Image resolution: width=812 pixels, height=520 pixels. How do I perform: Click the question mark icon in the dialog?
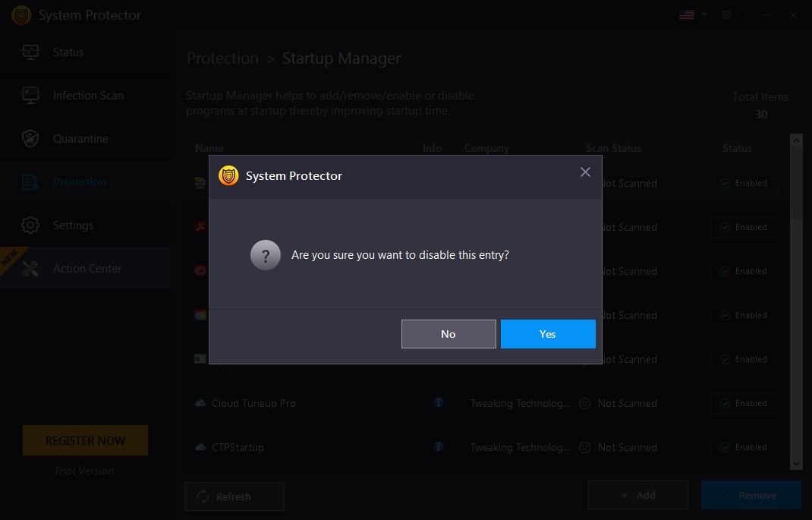(x=266, y=255)
